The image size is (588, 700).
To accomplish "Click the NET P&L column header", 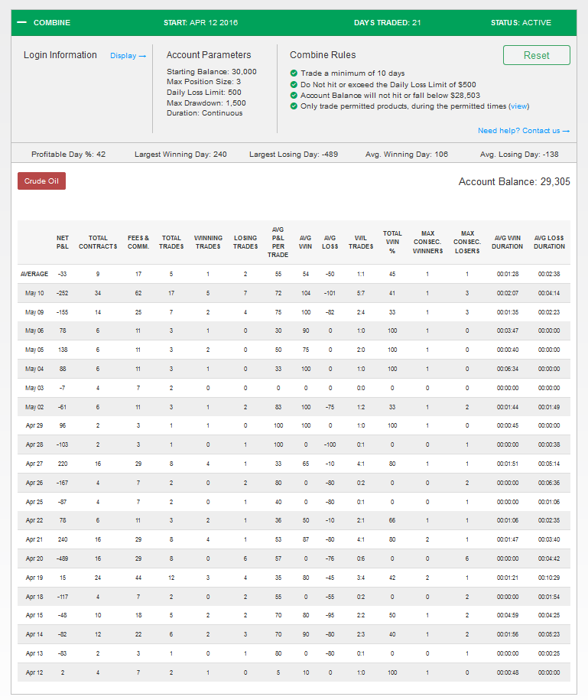I will point(63,243).
